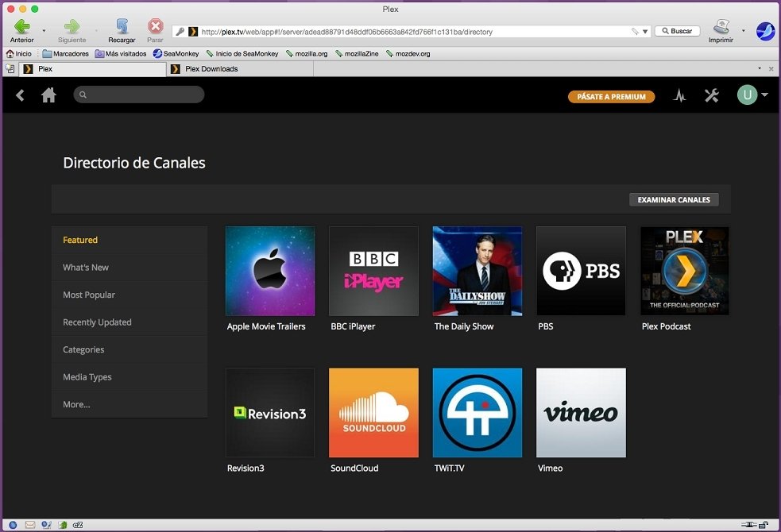781x532 pixels.
Task: Click the user avatar U
Action: tap(747, 95)
